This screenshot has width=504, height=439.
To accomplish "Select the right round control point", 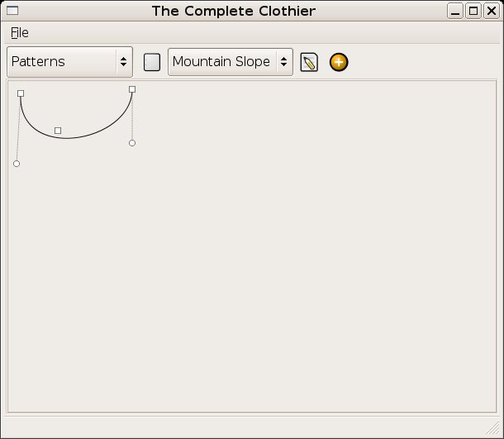I will [132, 143].
